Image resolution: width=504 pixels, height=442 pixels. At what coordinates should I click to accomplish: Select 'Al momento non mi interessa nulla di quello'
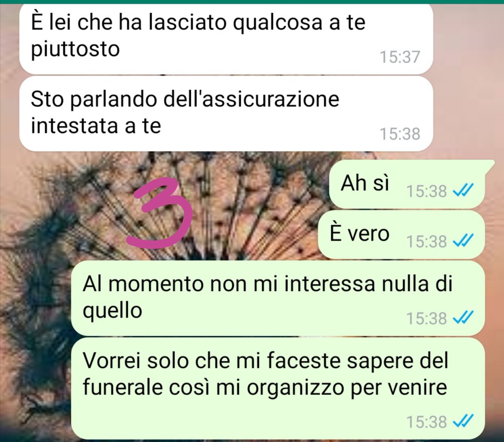(278, 298)
